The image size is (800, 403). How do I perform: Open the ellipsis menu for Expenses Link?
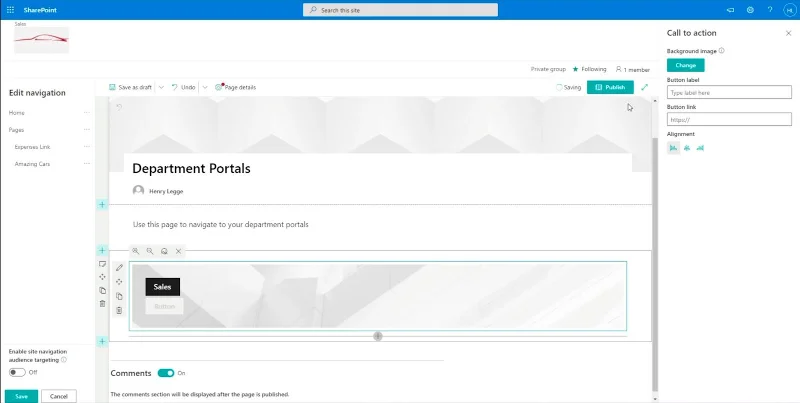(87, 147)
